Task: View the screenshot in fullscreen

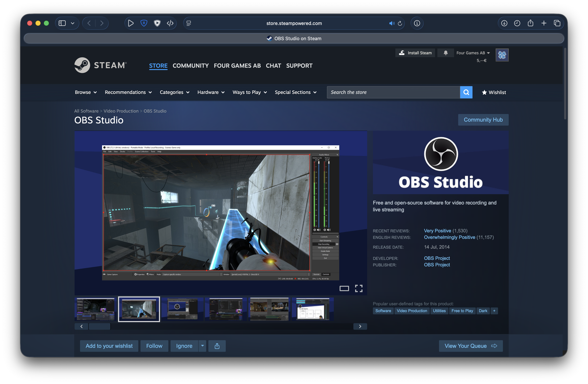Action: click(359, 288)
